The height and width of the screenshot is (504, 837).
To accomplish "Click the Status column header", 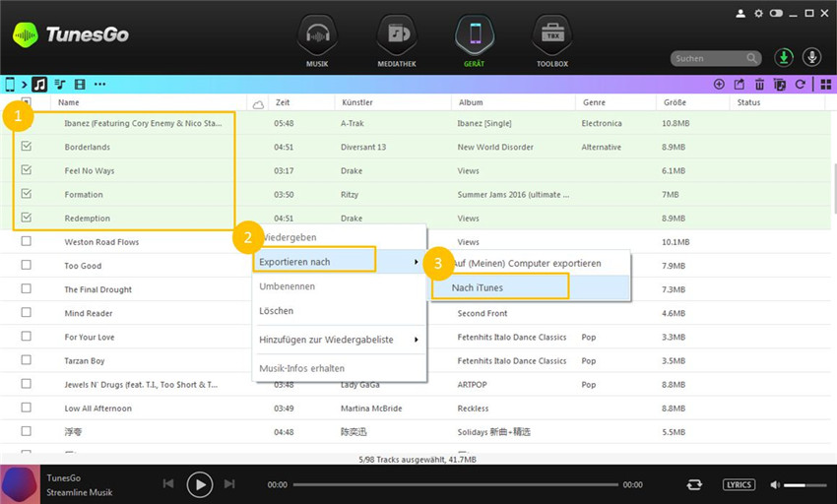I will [x=748, y=102].
